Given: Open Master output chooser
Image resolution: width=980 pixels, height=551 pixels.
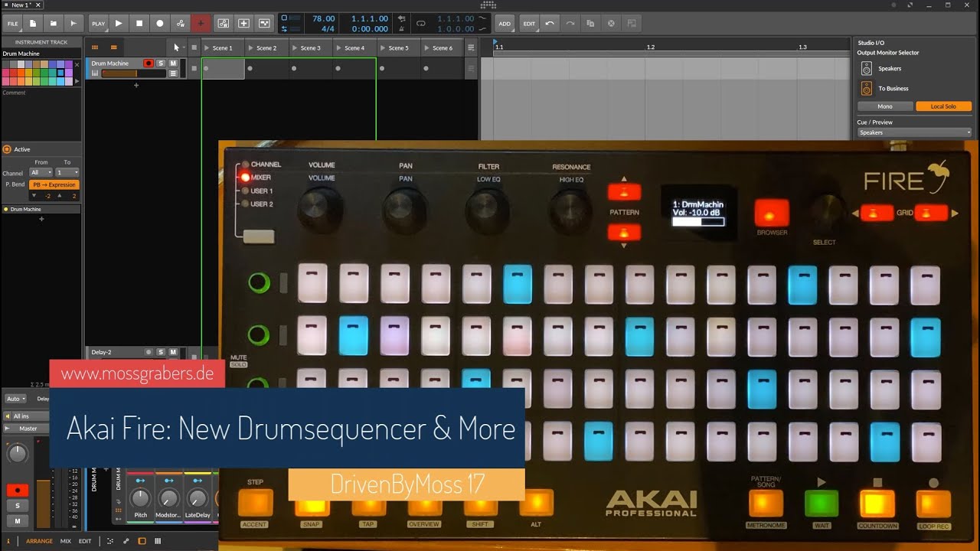Looking at the screenshot, I should pyautogui.click(x=25, y=429).
